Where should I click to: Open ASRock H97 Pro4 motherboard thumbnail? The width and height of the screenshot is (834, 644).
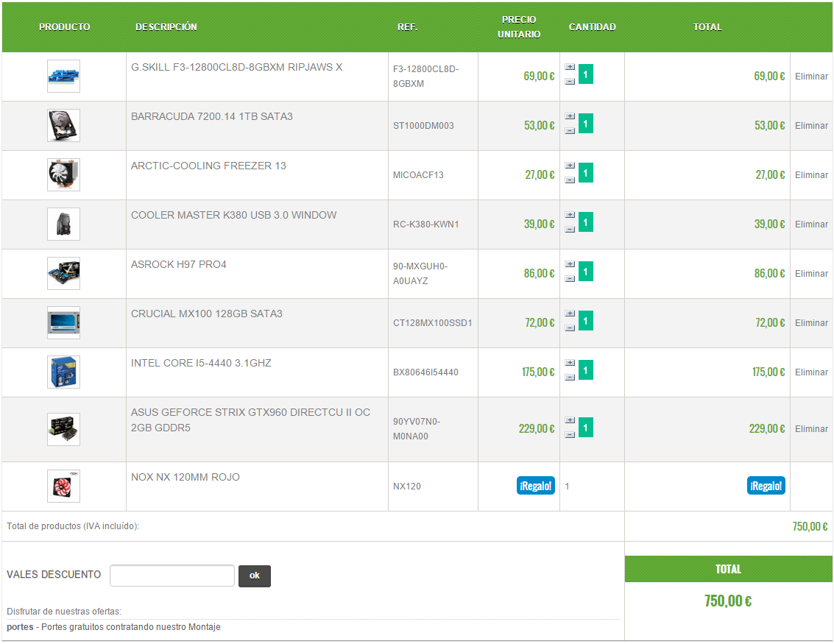(x=63, y=273)
